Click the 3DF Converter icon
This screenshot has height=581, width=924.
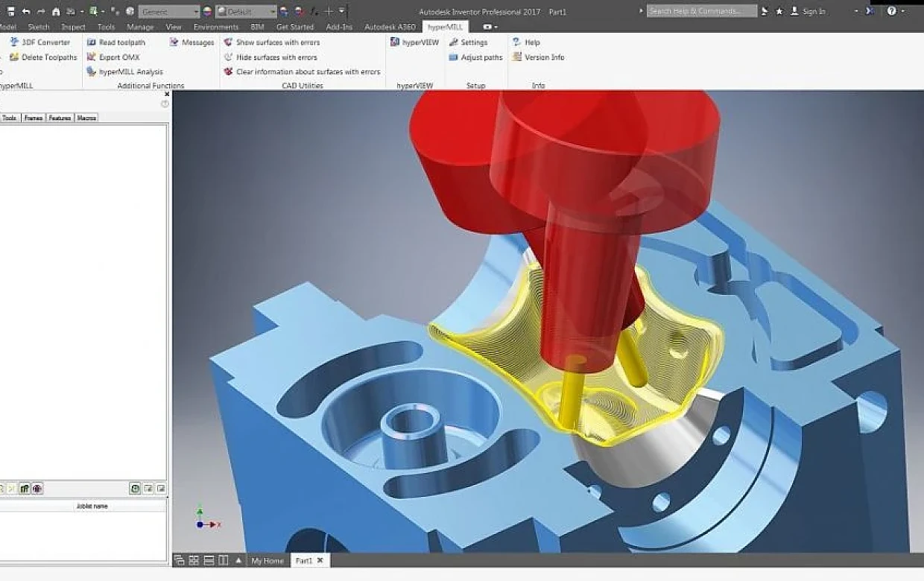tap(14, 42)
